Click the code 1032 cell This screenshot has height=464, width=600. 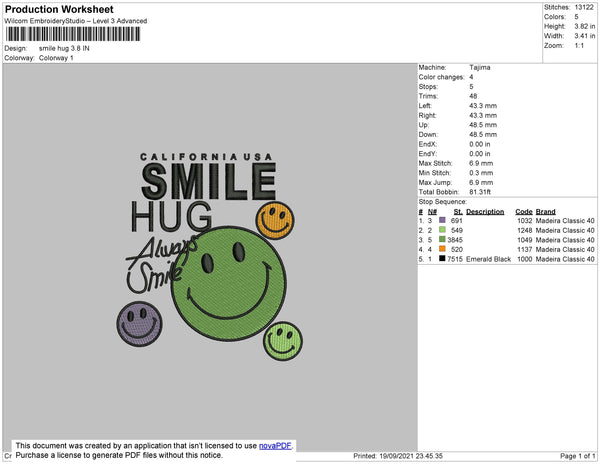click(x=525, y=221)
